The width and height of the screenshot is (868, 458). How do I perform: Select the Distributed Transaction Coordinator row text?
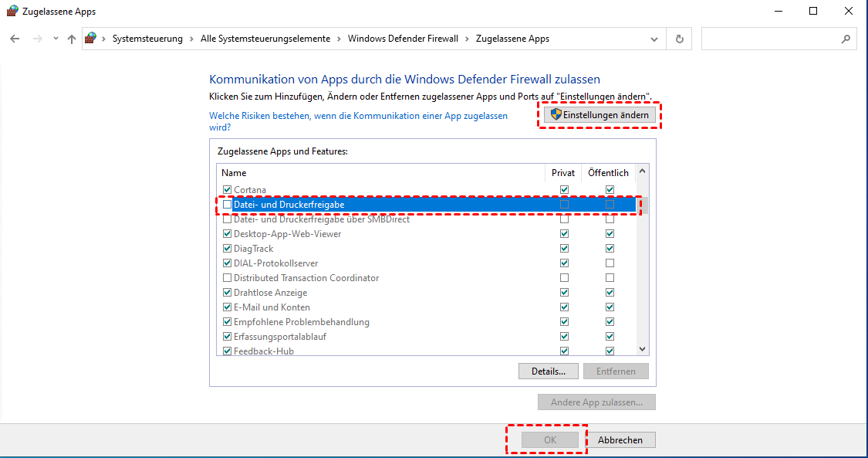pyautogui.click(x=306, y=278)
